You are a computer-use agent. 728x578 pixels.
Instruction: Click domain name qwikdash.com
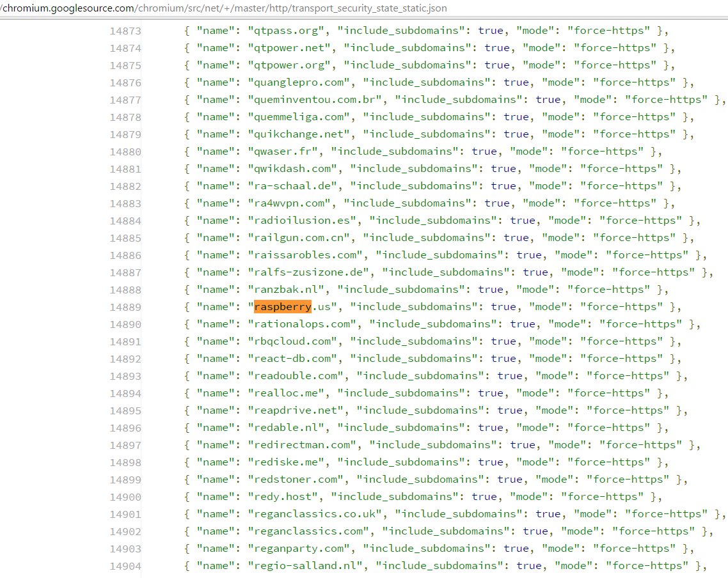[292, 168]
